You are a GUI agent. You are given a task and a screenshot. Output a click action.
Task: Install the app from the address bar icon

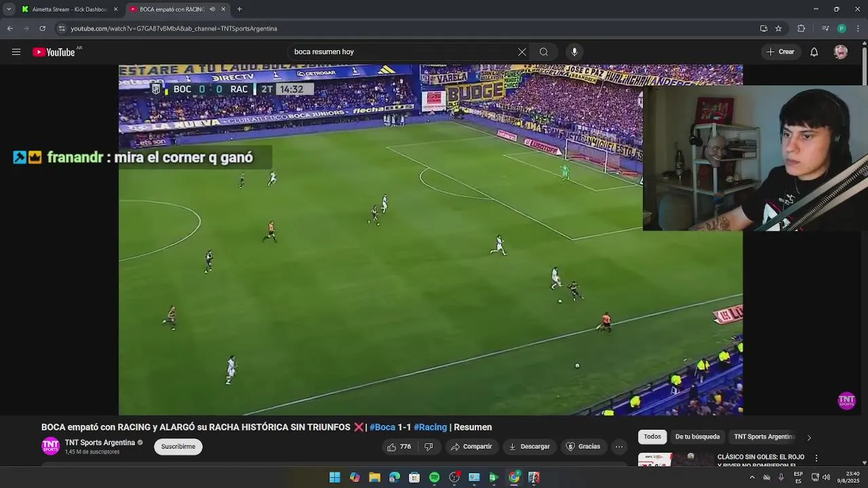764,28
